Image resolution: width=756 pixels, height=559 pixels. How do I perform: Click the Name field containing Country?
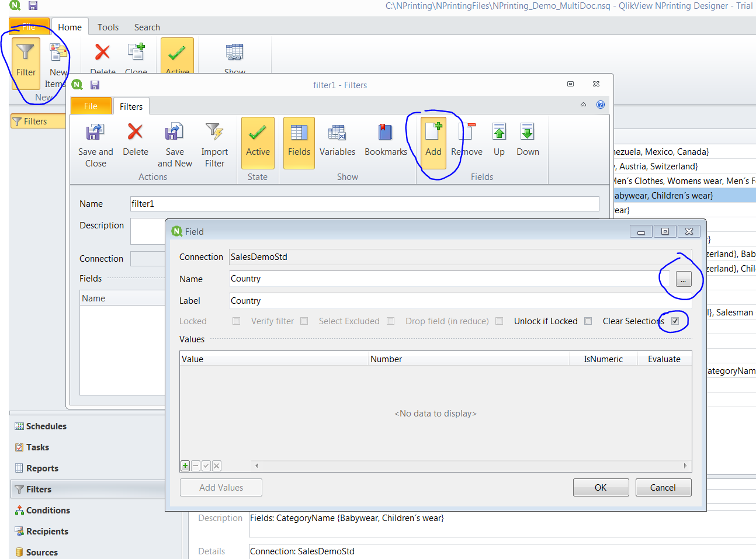click(449, 279)
